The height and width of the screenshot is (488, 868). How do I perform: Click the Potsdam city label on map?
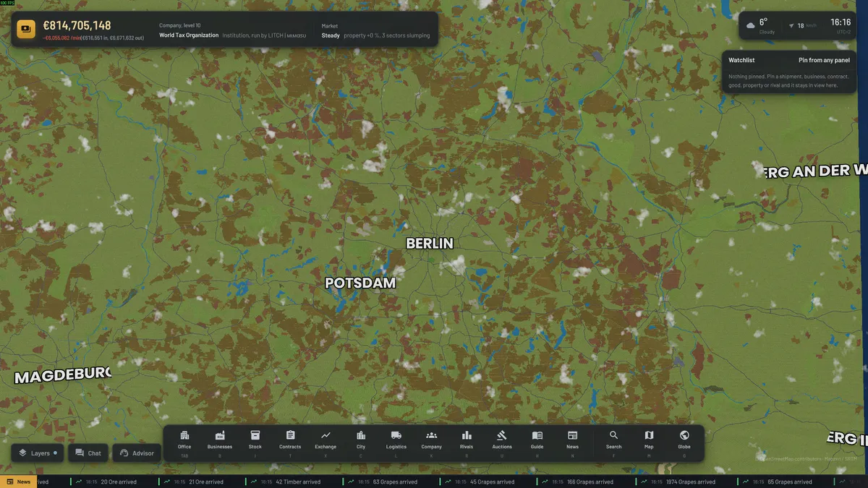[361, 283]
